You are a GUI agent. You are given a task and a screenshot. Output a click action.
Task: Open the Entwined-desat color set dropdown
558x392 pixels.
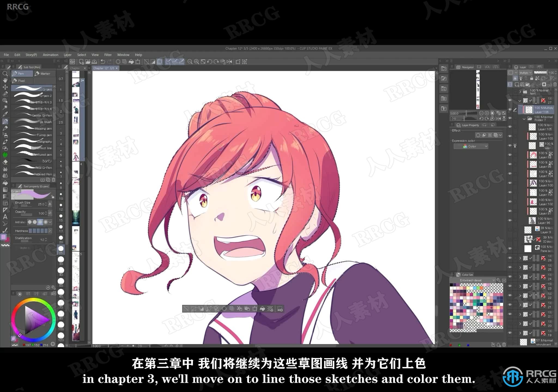[473, 280]
